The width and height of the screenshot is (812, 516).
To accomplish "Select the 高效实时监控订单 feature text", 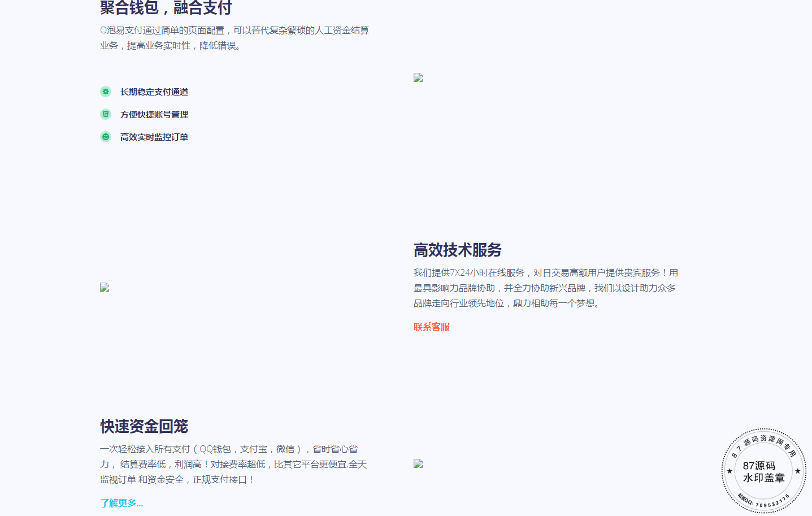I will coord(154,137).
